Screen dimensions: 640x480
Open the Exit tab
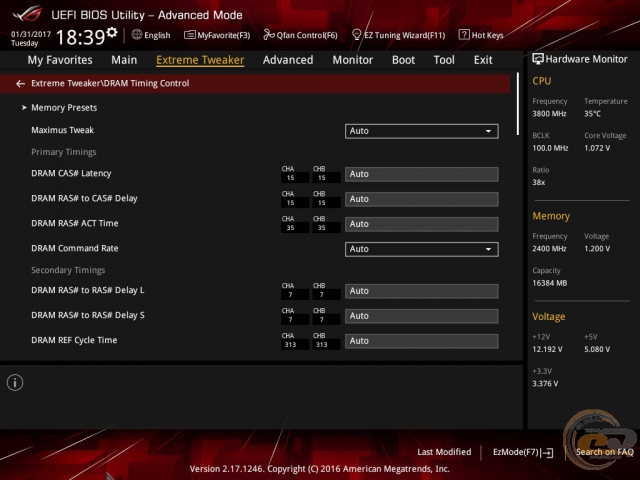[x=483, y=60]
